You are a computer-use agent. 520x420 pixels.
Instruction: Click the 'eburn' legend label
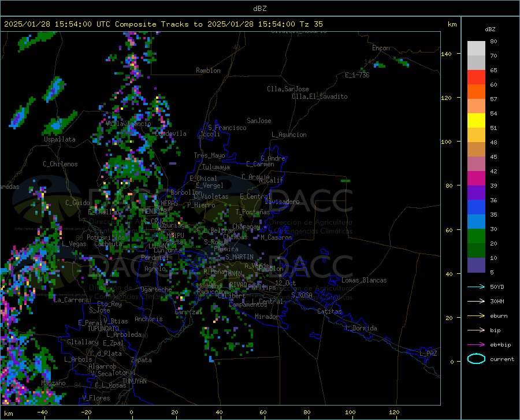[499, 316]
